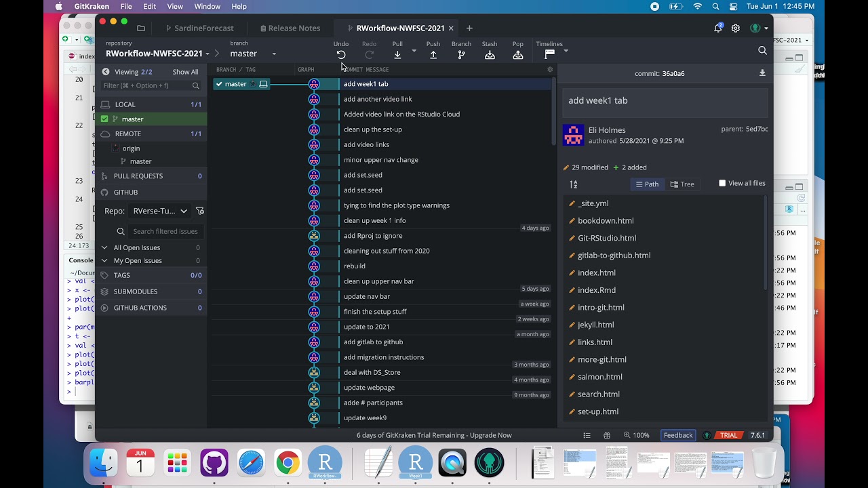
Task: Open the Help menu
Action: pos(239,6)
